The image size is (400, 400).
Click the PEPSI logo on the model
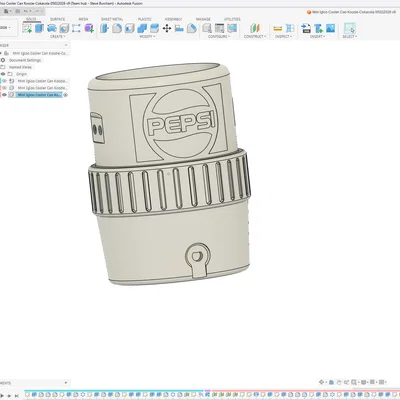pyautogui.click(x=182, y=124)
